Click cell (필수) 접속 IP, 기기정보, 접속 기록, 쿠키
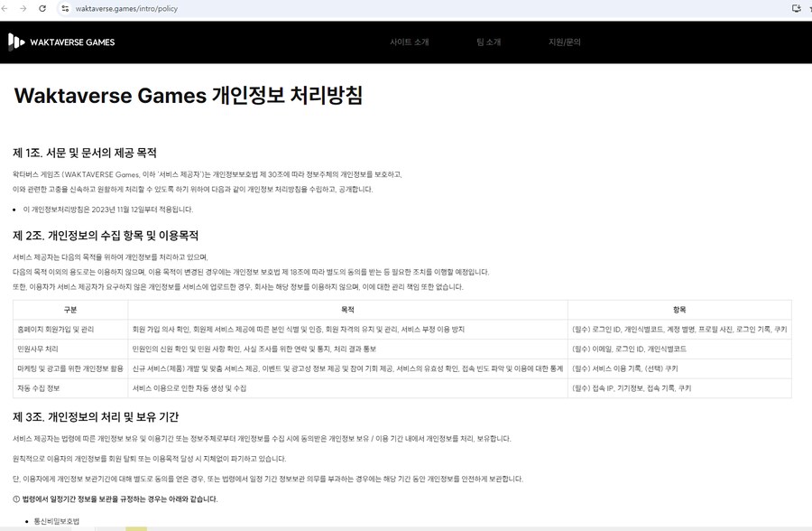Image resolution: width=812 pixels, height=531 pixels. pos(679,388)
